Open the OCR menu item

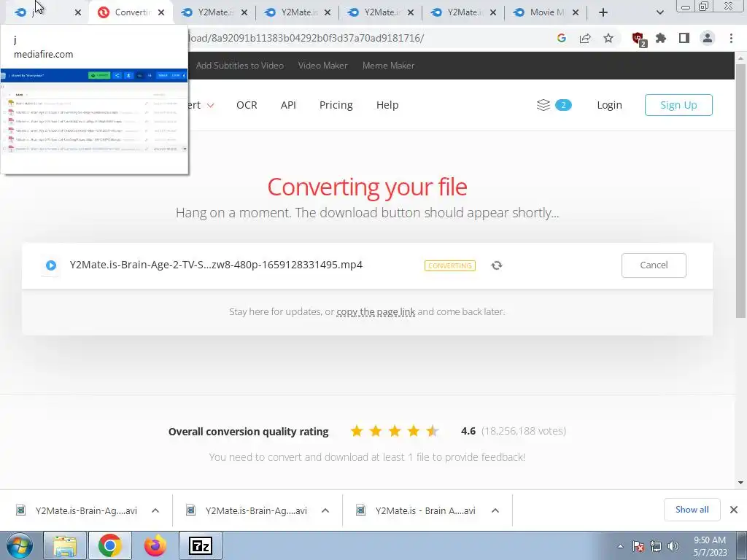(247, 105)
